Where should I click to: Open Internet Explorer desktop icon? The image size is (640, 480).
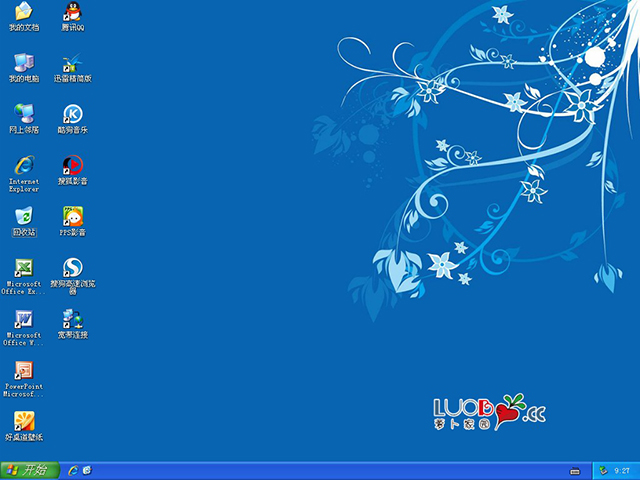pos(23,165)
